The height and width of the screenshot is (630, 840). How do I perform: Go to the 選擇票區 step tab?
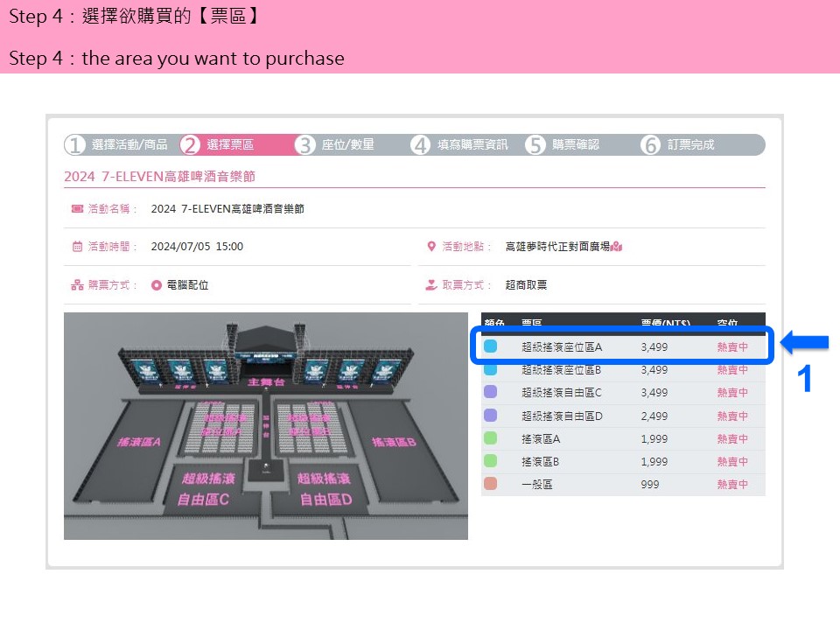[x=229, y=145]
